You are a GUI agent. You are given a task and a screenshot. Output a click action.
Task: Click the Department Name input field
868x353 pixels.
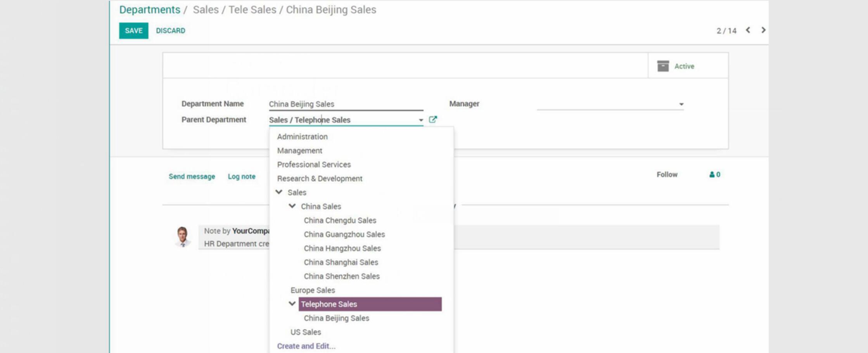tap(345, 104)
